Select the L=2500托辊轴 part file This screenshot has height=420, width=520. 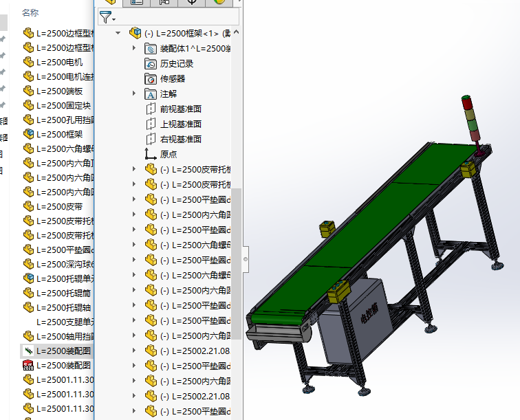coord(57,307)
